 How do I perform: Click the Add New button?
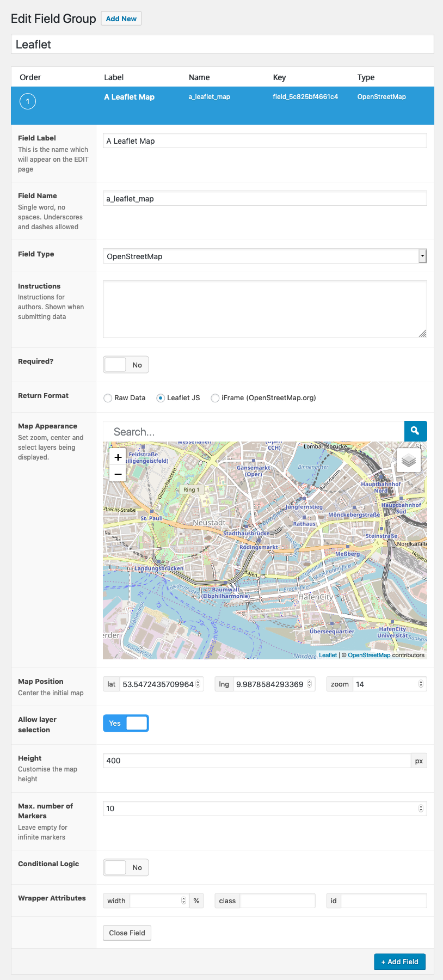click(121, 19)
